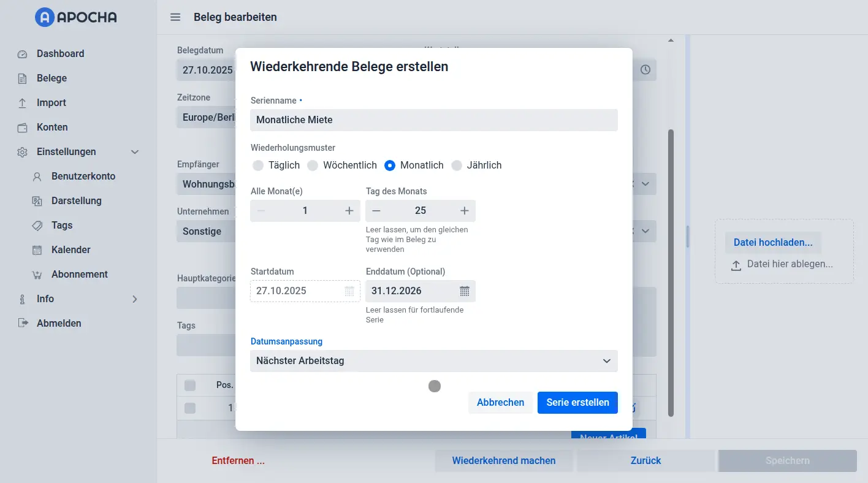Increase Alle Monat(e) with plus icon
Viewport: 868px width, 483px height.
(x=349, y=211)
